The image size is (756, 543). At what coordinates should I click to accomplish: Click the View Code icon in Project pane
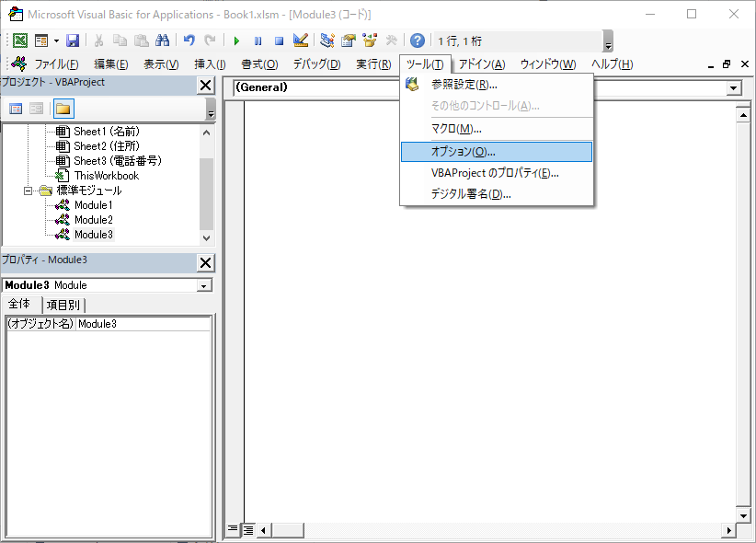(x=16, y=109)
